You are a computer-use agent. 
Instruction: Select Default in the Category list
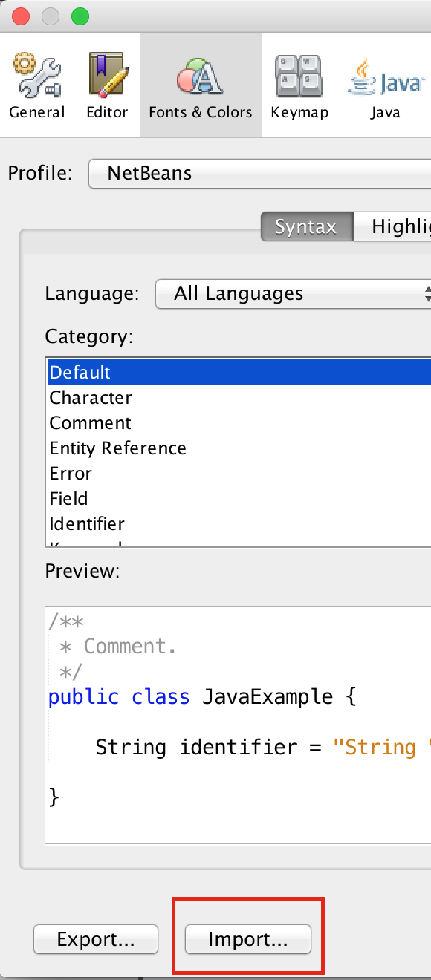pos(239,372)
